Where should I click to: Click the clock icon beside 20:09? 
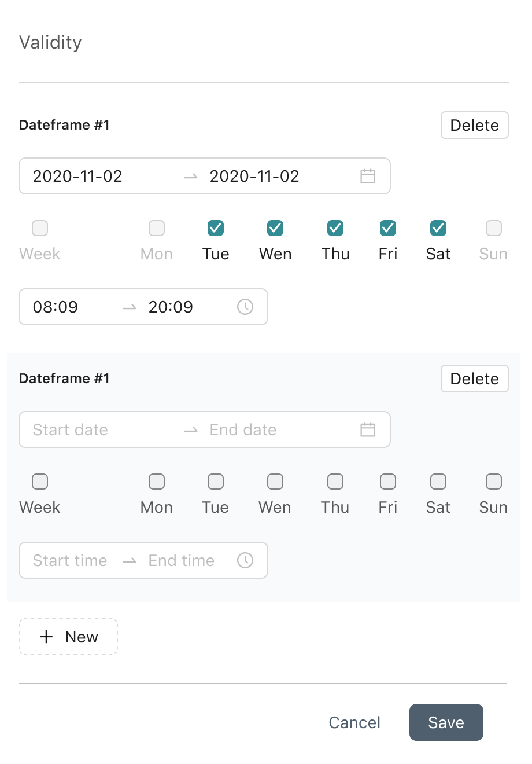pos(245,307)
